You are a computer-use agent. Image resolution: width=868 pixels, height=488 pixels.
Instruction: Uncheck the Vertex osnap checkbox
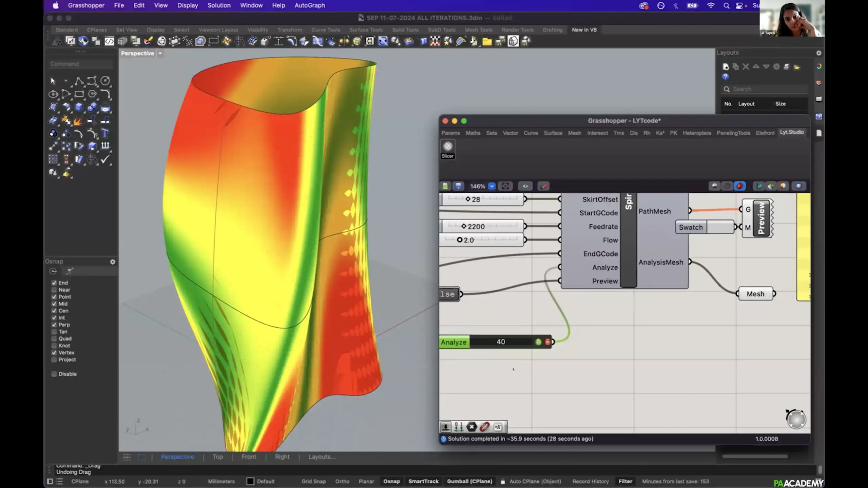click(54, 353)
